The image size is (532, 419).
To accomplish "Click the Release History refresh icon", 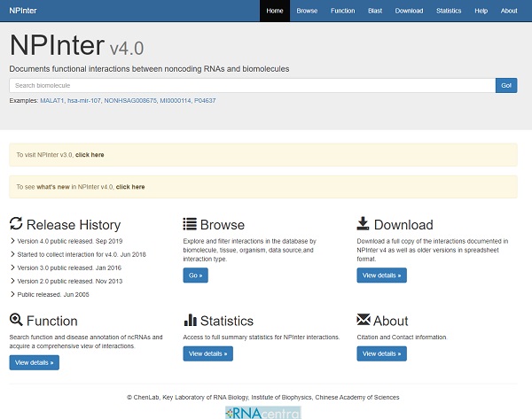I will point(16,224).
